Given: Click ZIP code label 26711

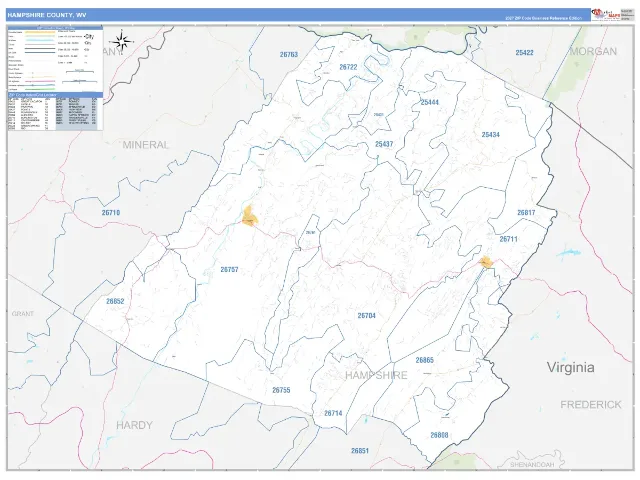Looking at the screenshot, I should (509, 239).
